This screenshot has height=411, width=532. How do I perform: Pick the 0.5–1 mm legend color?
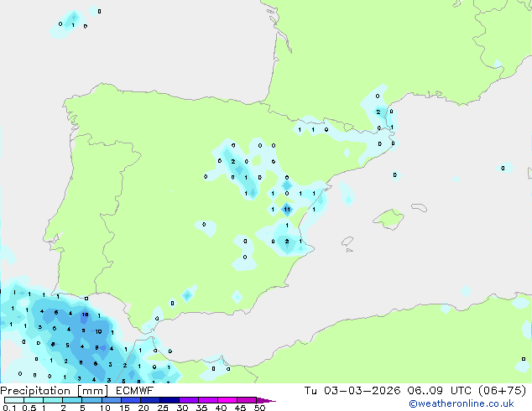(x=34, y=400)
